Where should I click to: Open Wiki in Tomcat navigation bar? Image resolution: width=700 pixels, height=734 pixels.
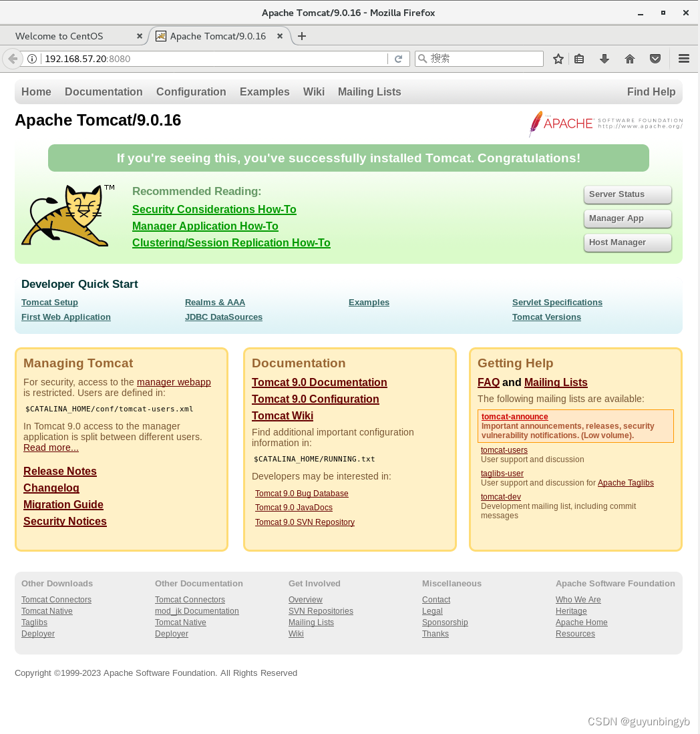tap(314, 91)
